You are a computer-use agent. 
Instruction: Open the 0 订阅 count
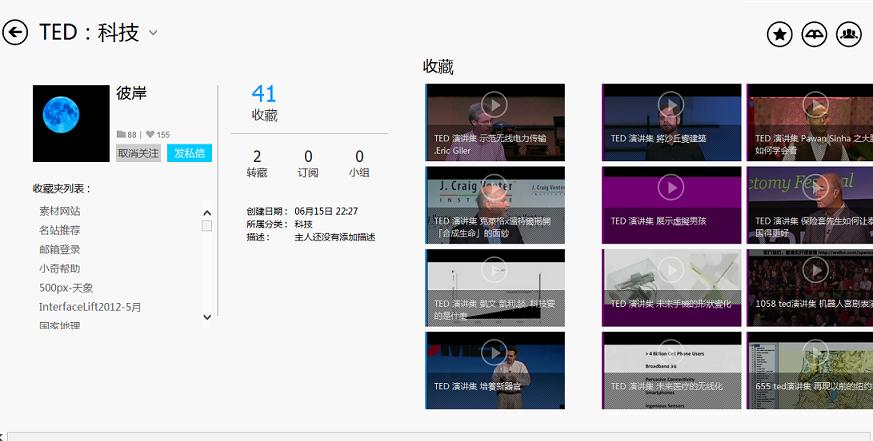308,164
